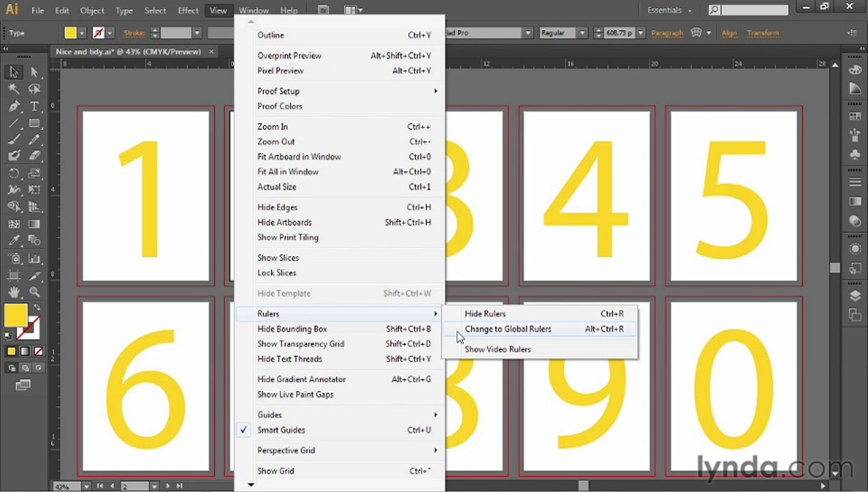Open Arrange Documents dropdown

pyautogui.click(x=353, y=10)
